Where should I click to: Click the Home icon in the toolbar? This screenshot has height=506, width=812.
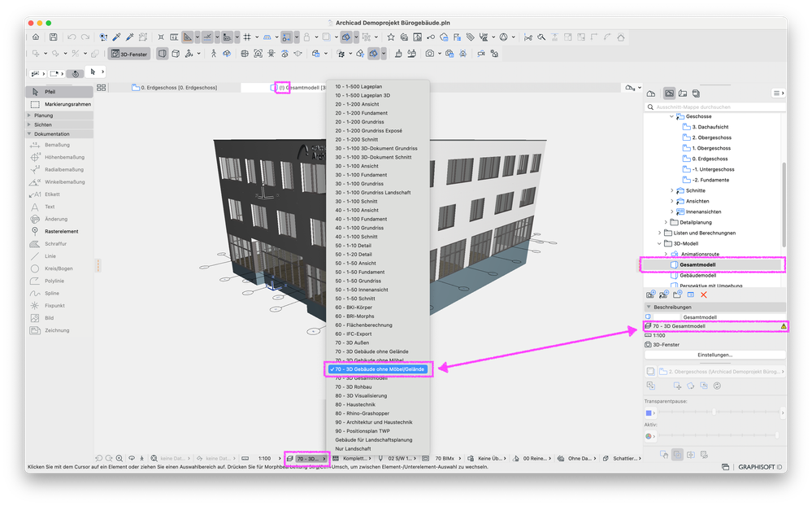click(x=35, y=37)
